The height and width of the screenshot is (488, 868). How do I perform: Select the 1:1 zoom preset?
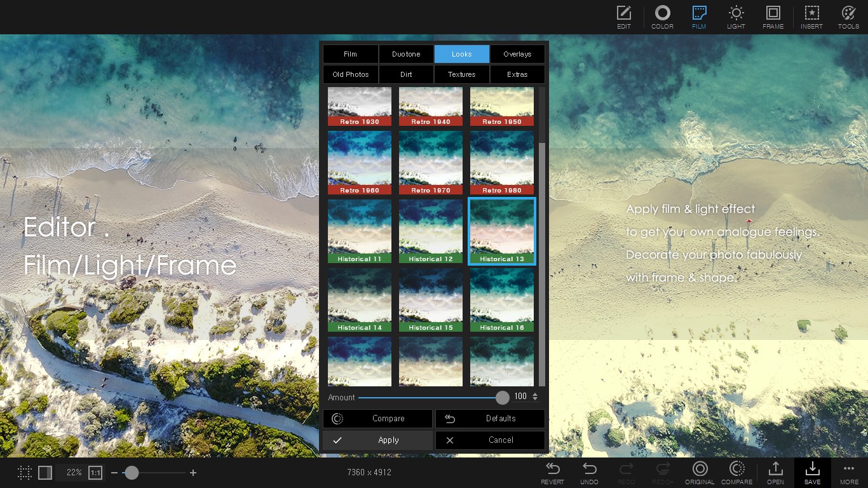[x=95, y=473]
